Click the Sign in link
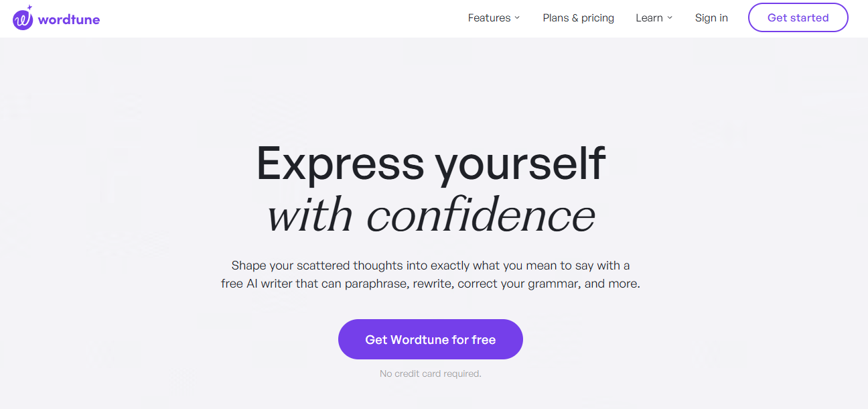Image resolution: width=868 pixels, height=409 pixels. (x=711, y=18)
